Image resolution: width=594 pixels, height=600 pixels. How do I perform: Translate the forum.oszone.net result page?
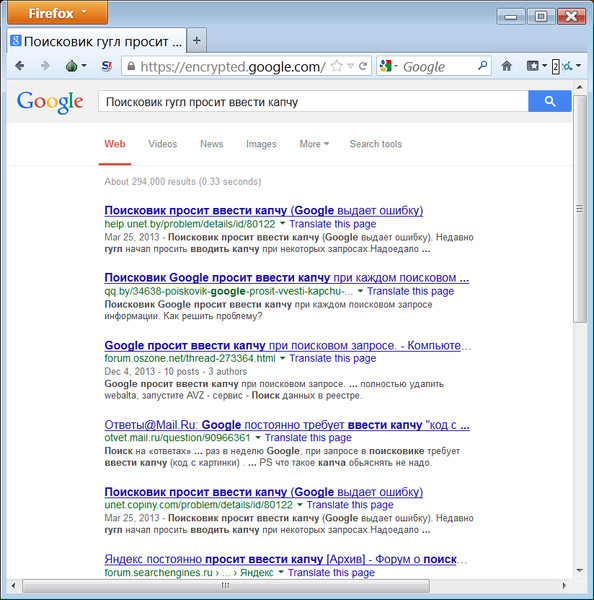tap(333, 358)
